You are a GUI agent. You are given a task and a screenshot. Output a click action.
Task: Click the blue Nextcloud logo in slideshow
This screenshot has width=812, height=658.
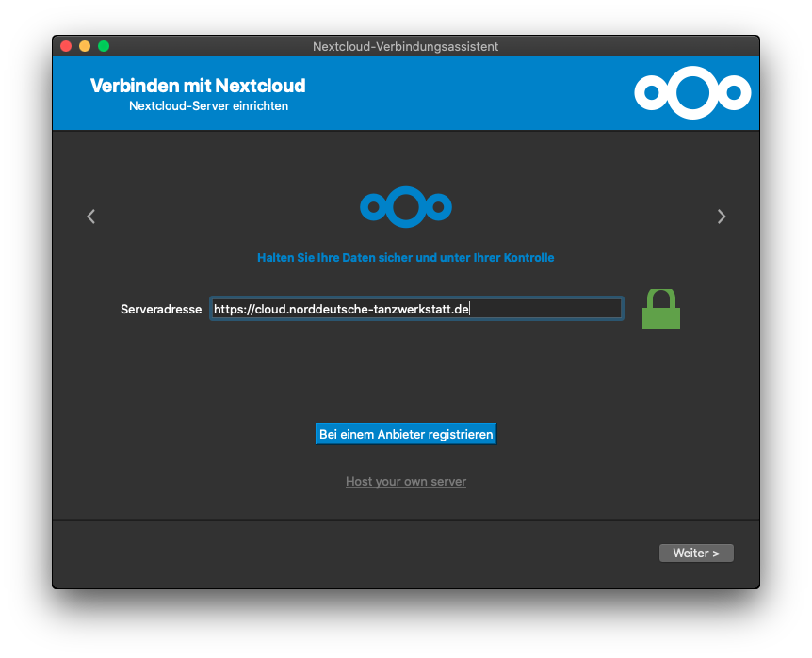(x=406, y=207)
